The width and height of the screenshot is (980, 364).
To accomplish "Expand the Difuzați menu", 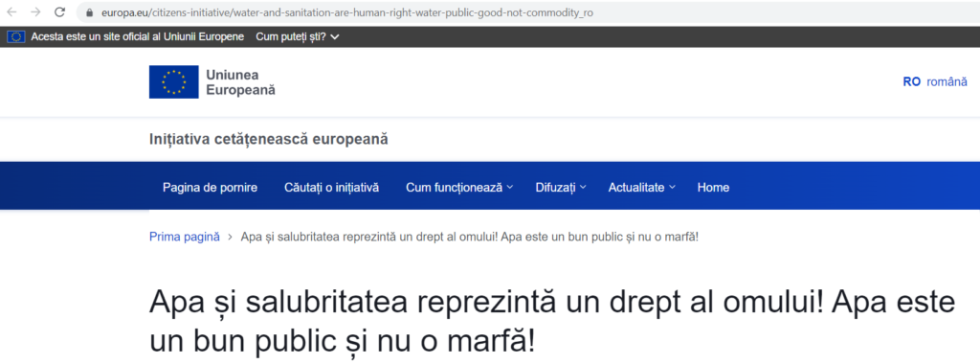I will tap(561, 187).
